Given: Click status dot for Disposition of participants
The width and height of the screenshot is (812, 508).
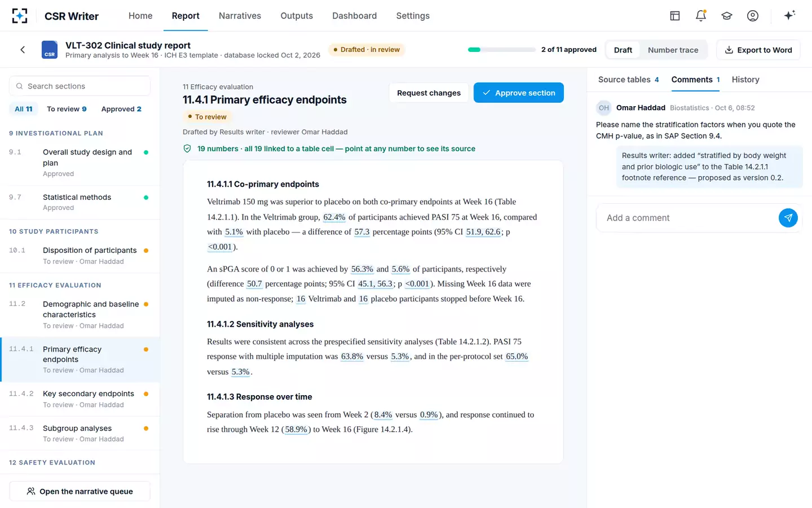Looking at the screenshot, I should pos(146,251).
